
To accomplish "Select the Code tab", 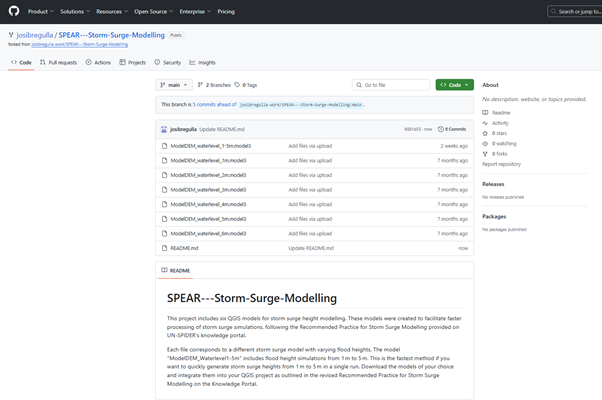I will [x=21, y=62].
